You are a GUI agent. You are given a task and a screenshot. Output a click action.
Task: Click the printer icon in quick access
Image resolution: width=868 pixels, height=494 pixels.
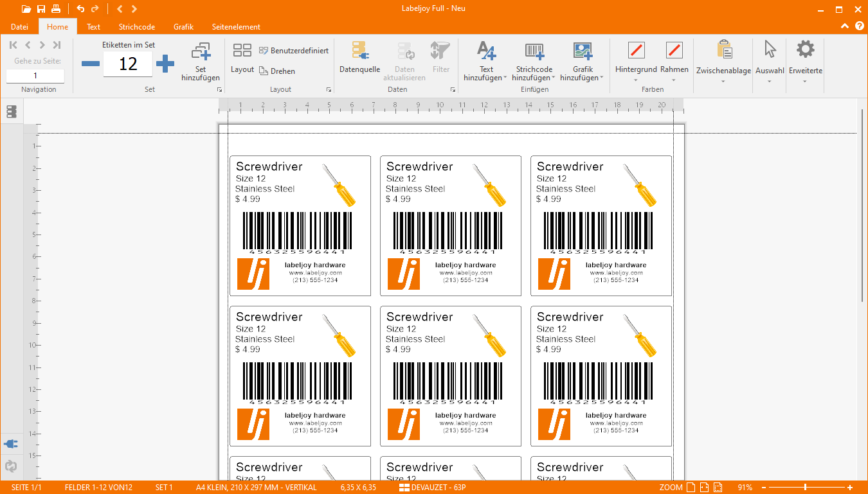point(56,9)
